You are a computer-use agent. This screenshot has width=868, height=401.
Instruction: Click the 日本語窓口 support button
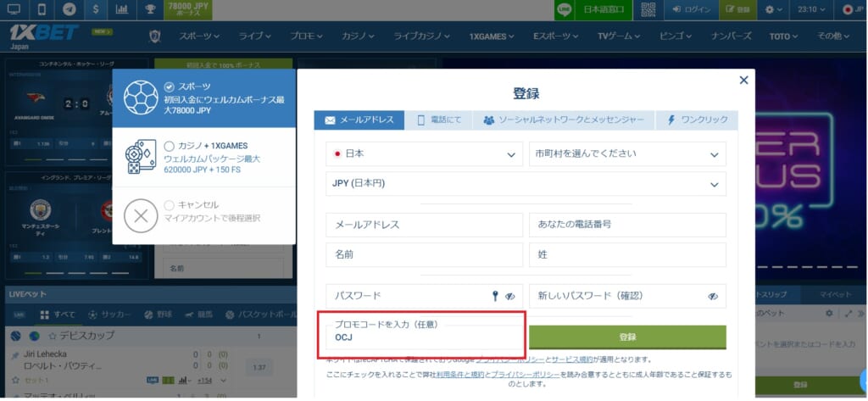[603, 9]
